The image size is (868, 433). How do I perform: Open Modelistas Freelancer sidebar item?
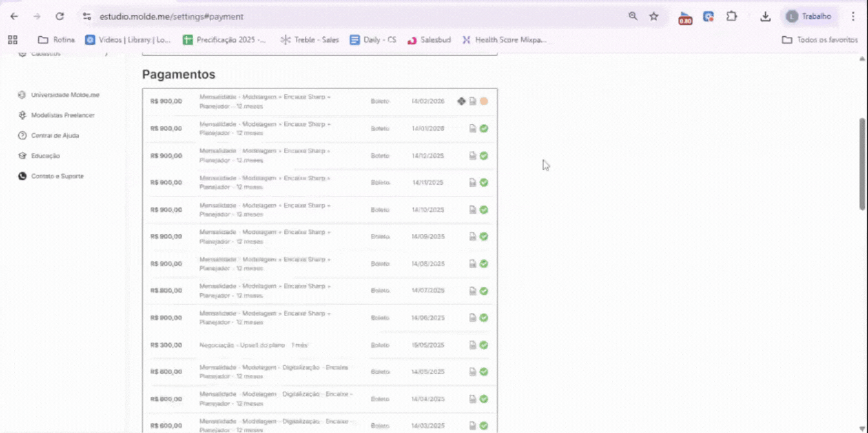click(x=63, y=115)
